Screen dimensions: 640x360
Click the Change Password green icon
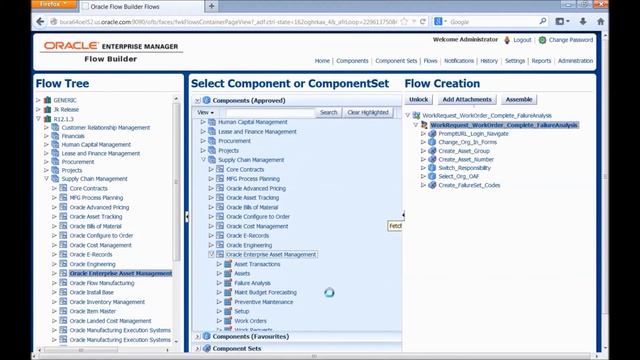click(542, 40)
